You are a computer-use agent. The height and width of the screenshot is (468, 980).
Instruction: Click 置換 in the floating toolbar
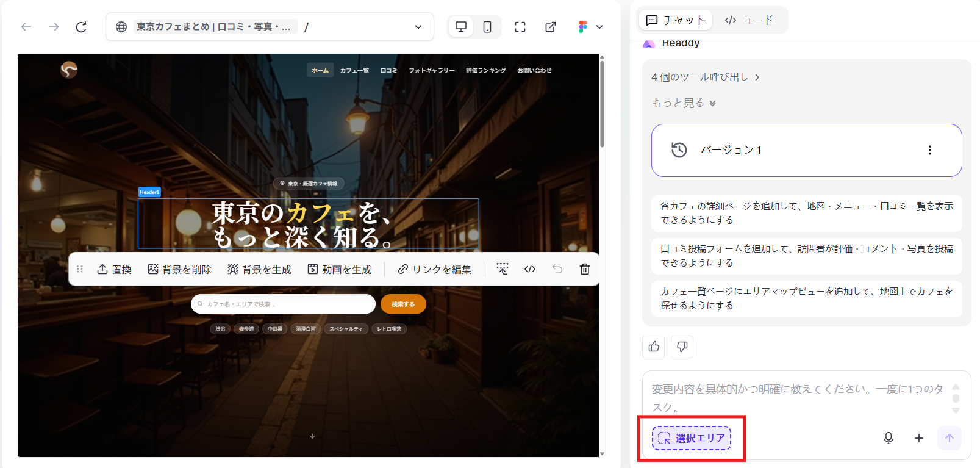(114, 269)
